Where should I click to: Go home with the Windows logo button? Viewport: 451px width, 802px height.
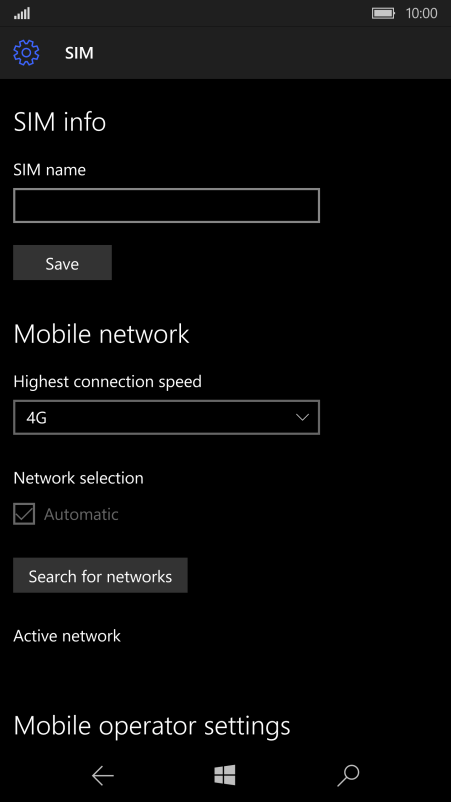pyautogui.click(x=225, y=775)
